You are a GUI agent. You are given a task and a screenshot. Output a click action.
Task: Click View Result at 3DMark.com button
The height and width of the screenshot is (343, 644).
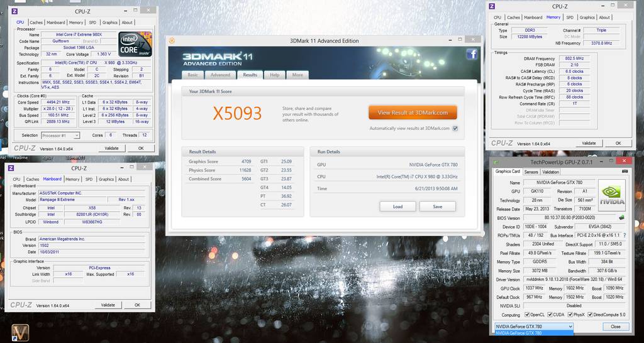[413, 112]
